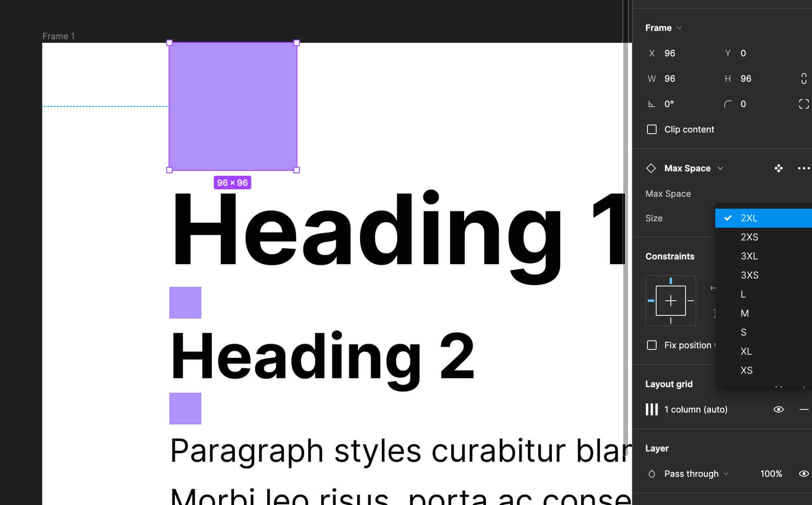Click the layout grid visibility eye icon

point(779,409)
